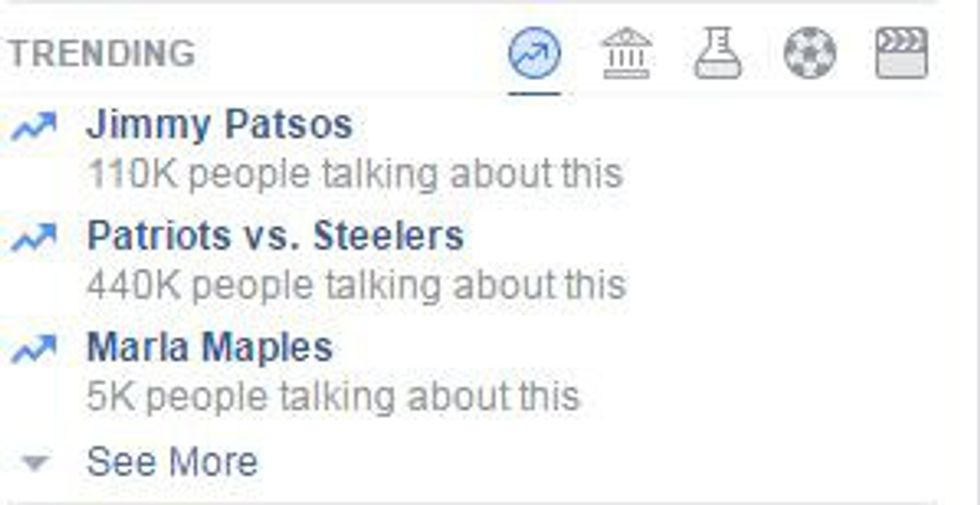The width and height of the screenshot is (980, 505).
Task: Click trending arrow beside Jimmy Patsos
Action: [x=34, y=127]
